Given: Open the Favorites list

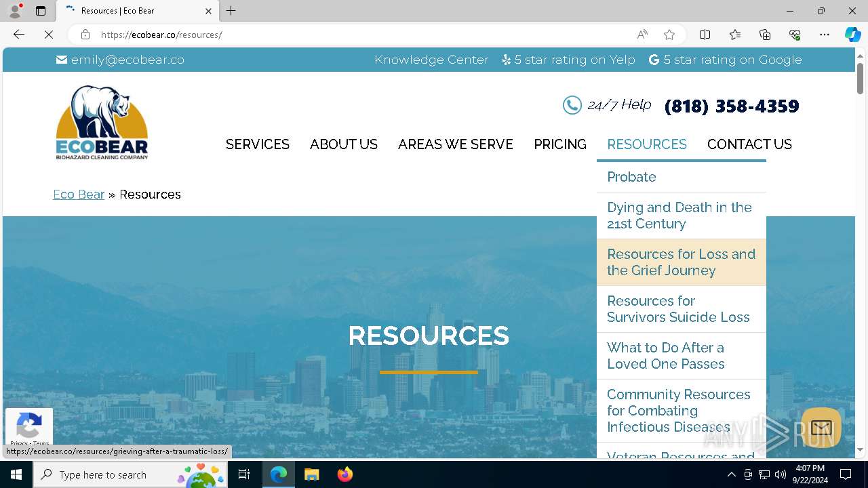Looking at the screenshot, I should click(x=735, y=35).
